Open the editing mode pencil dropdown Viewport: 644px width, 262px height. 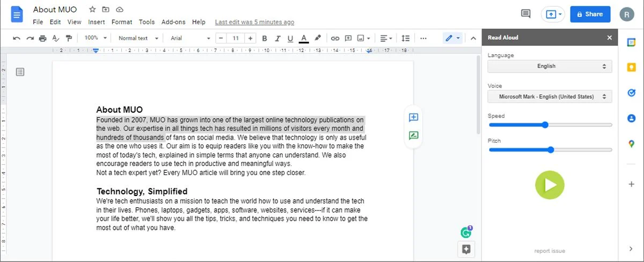[452, 38]
